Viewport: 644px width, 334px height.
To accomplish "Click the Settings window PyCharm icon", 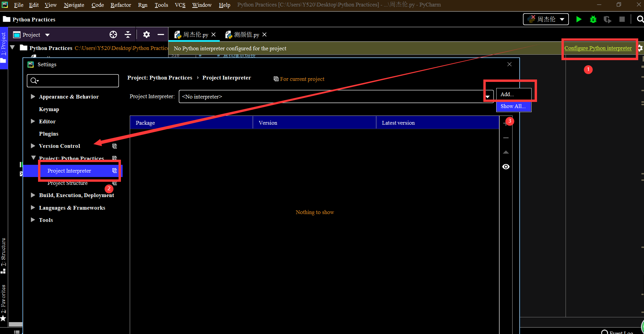I will click(x=31, y=64).
